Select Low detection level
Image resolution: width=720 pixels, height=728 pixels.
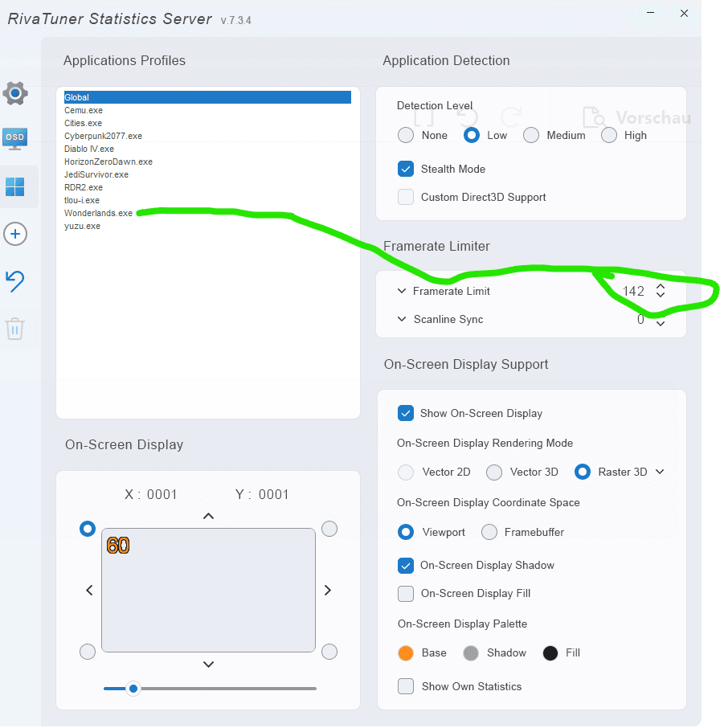pyautogui.click(x=472, y=135)
